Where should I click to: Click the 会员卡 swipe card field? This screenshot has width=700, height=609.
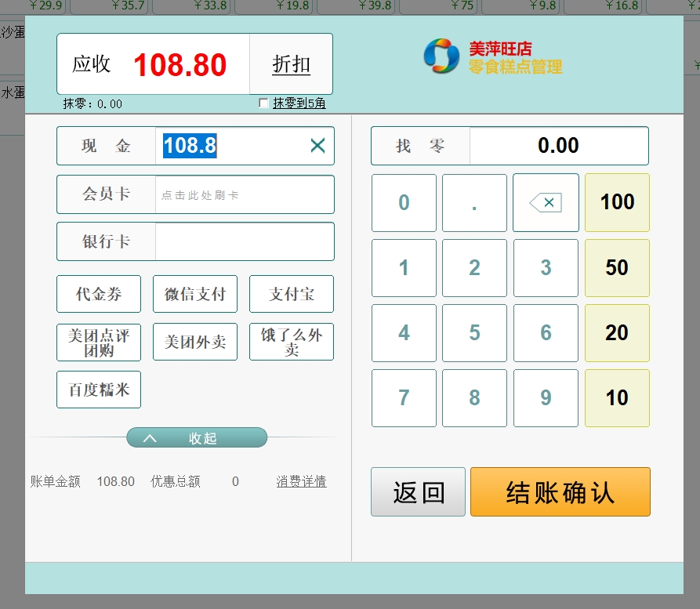(x=244, y=194)
